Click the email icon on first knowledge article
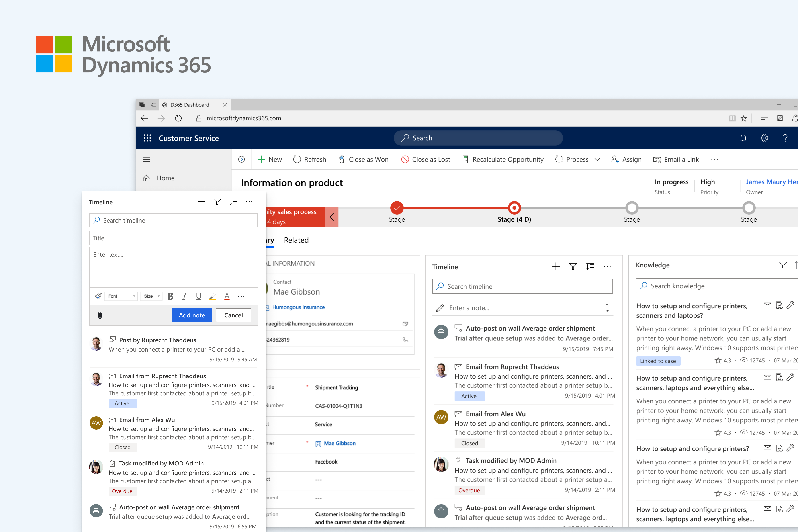 point(767,305)
